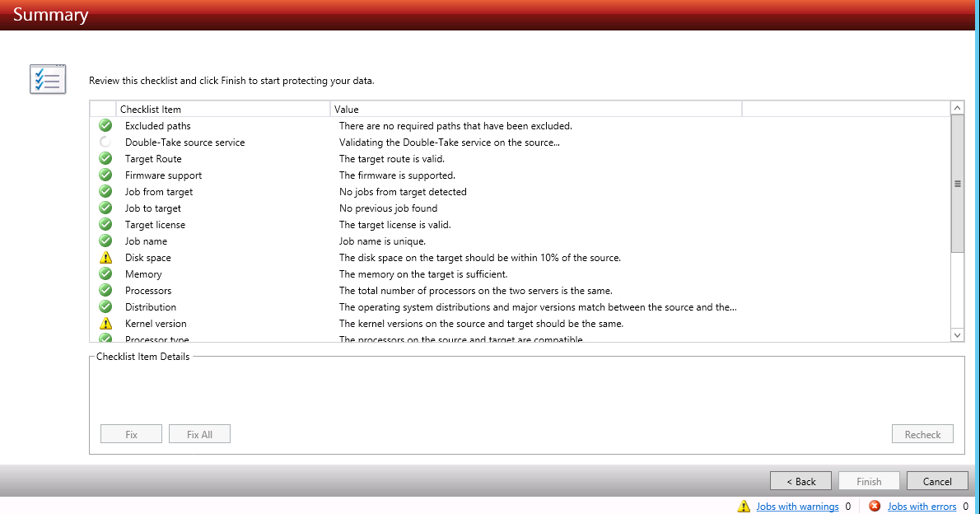Click the green check icon for Job from target
This screenshot has height=514, width=980.
(105, 191)
